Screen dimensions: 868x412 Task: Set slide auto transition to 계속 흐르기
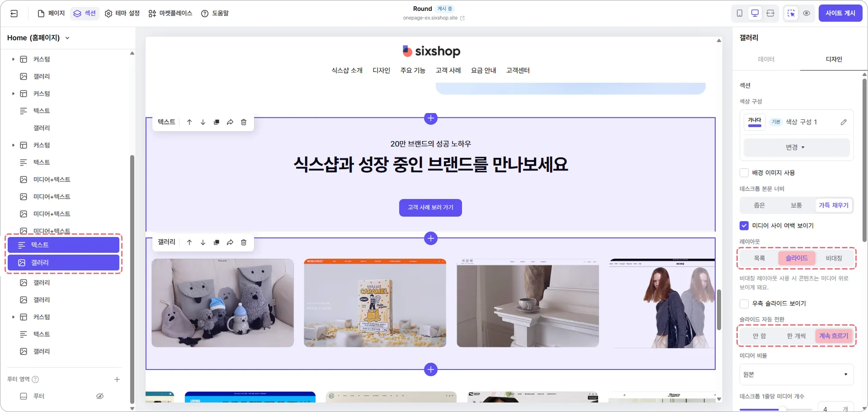[834, 336]
